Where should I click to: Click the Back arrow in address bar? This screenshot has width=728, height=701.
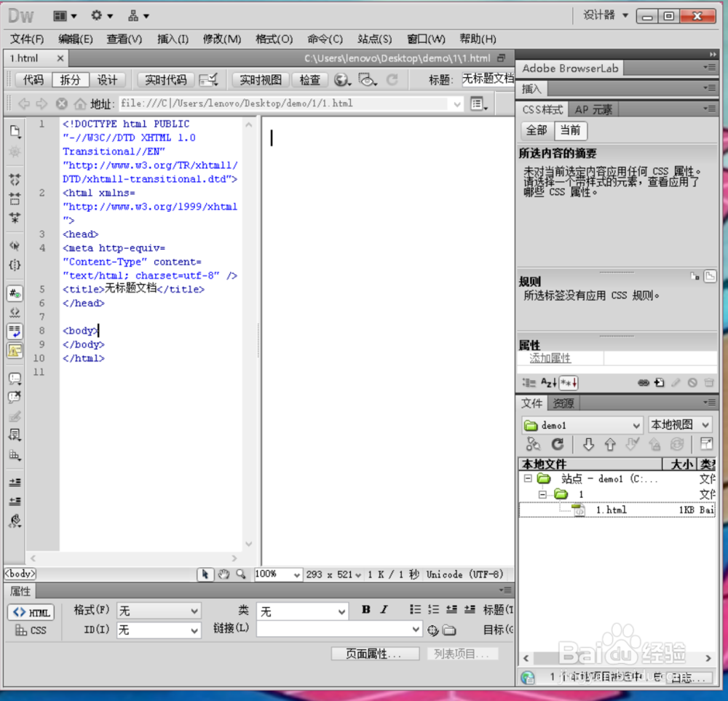pos(24,103)
